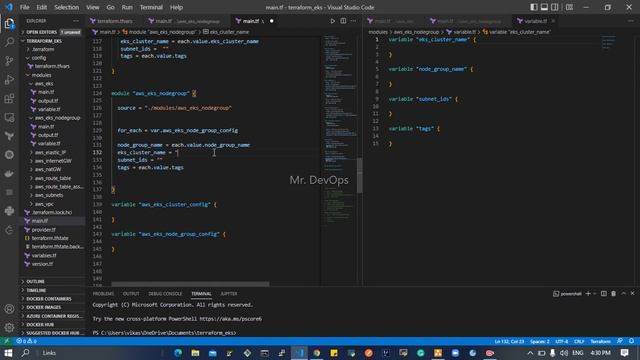Click the left editor vertical scrollbar thumb

click(x=360, y=176)
